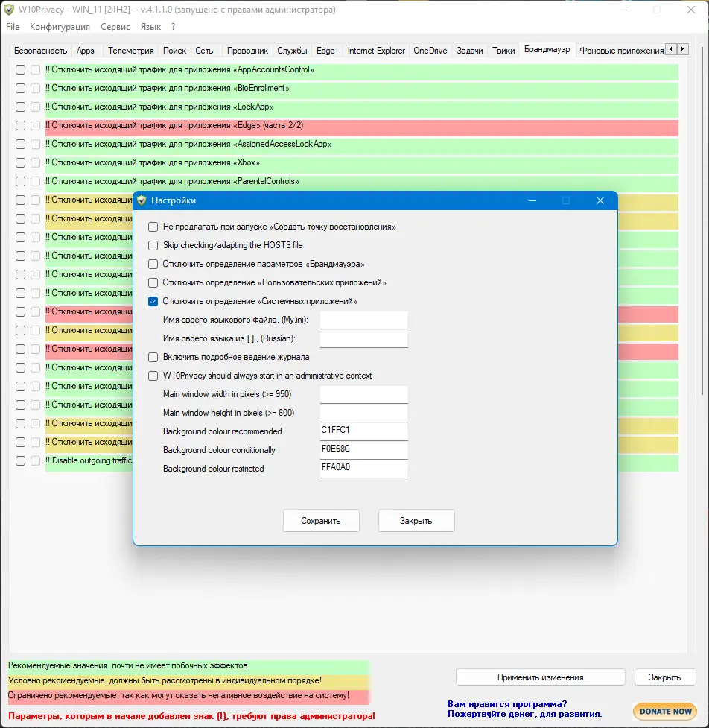The height and width of the screenshot is (728, 709).
Task: Click Применить изменения button
Action: pos(541,677)
